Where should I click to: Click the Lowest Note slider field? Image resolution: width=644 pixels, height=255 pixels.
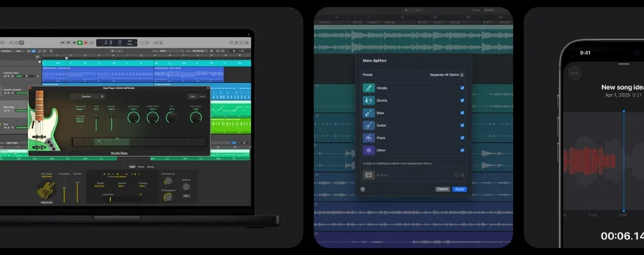click(122, 199)
